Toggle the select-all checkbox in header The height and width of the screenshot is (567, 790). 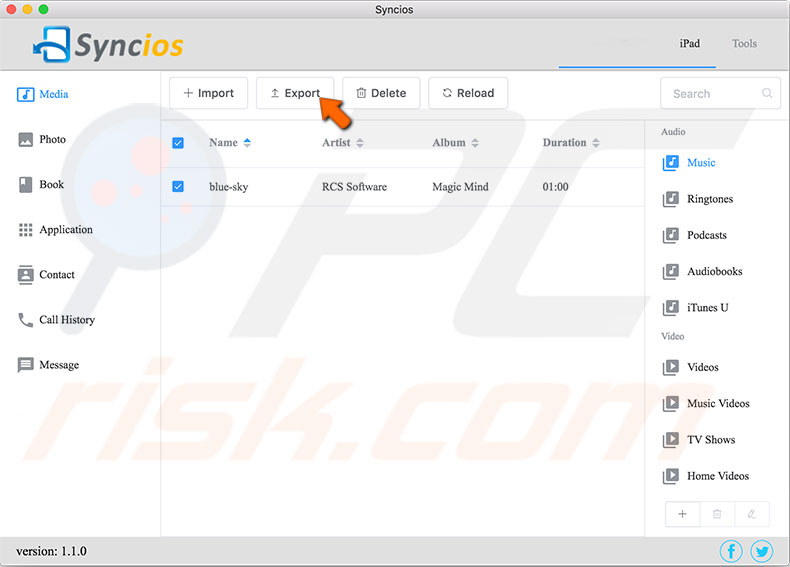[178, 143]
